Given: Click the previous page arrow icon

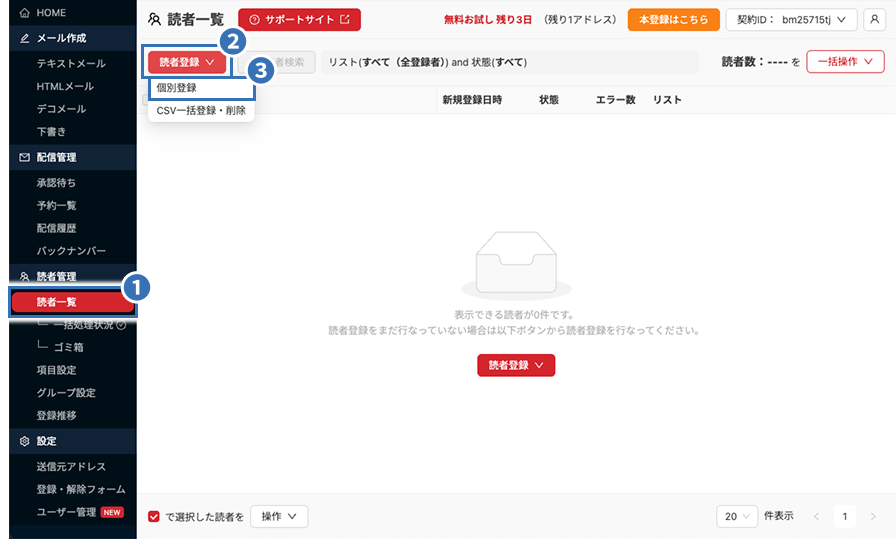Looking at the screenshot, I should [816, 516].
